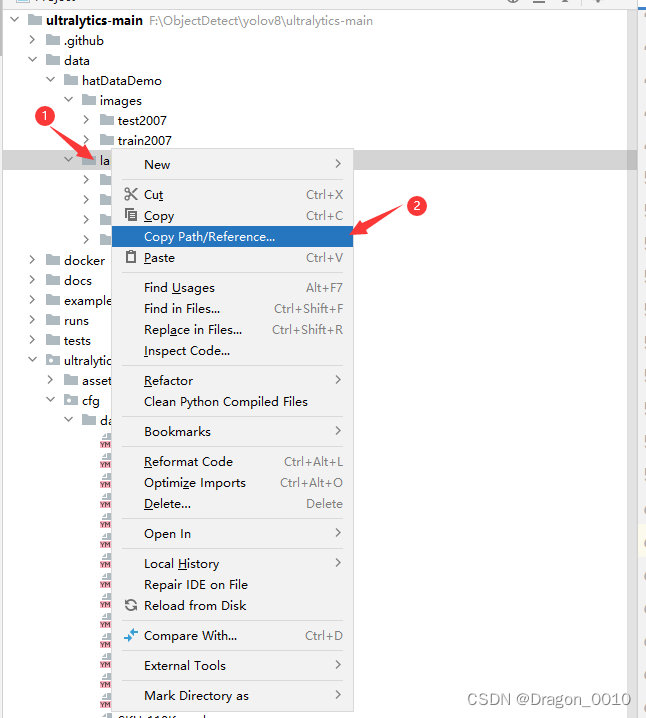Collapse the ultralytics-main root node

click(15, 20)
